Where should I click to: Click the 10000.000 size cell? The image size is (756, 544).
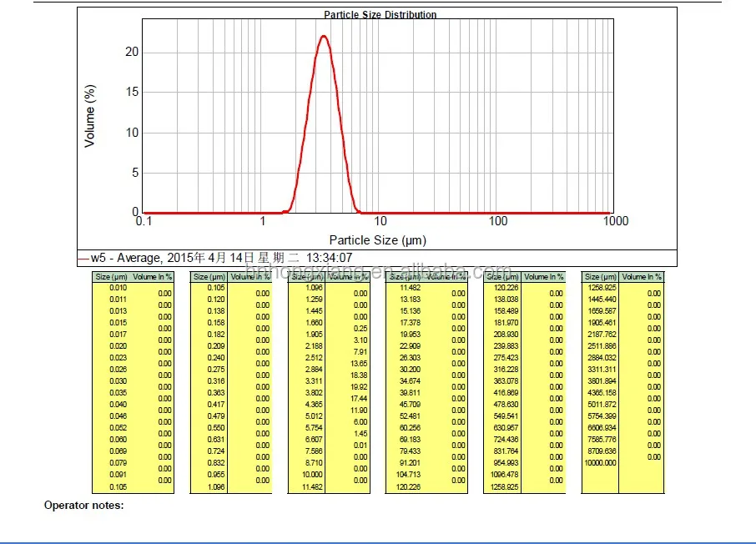pyautogui.click(x=601, y=462)
